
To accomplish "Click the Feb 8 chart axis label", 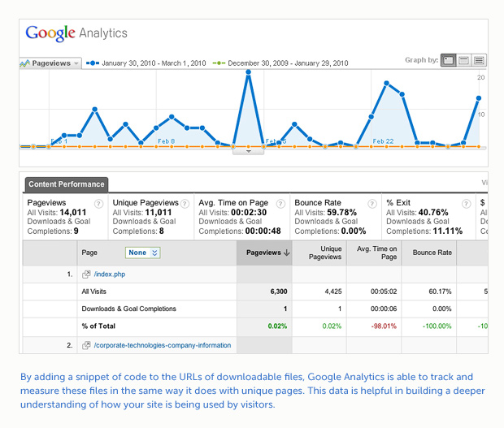I will click(166, 141).
